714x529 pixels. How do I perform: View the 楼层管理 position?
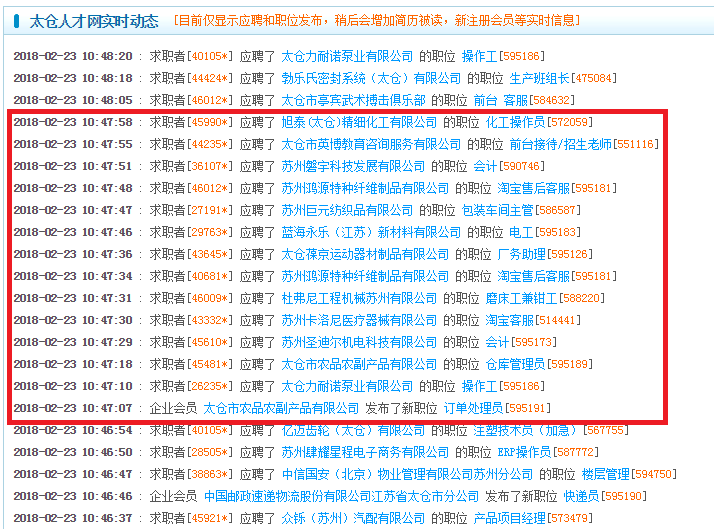coord(605,474)
